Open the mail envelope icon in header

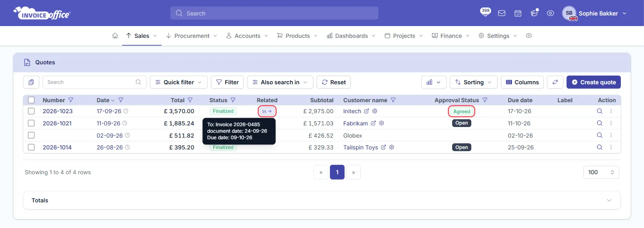[x=502, y=13]
